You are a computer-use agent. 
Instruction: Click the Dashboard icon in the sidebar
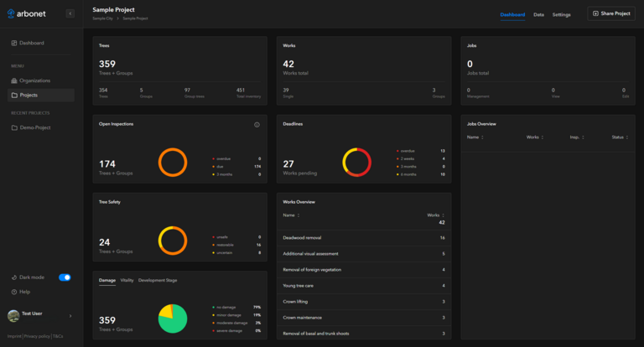tap(14, 43)
